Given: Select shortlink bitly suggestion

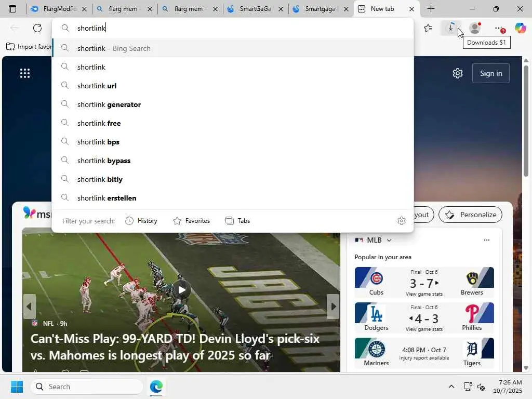Looking at the screenshot, I should (233, 179).
